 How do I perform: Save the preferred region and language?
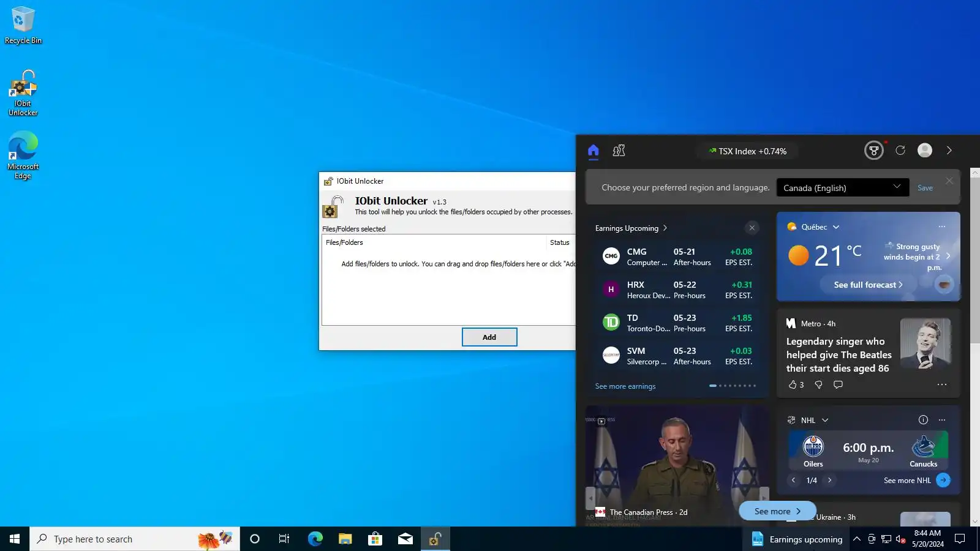[x=925, y=188]
